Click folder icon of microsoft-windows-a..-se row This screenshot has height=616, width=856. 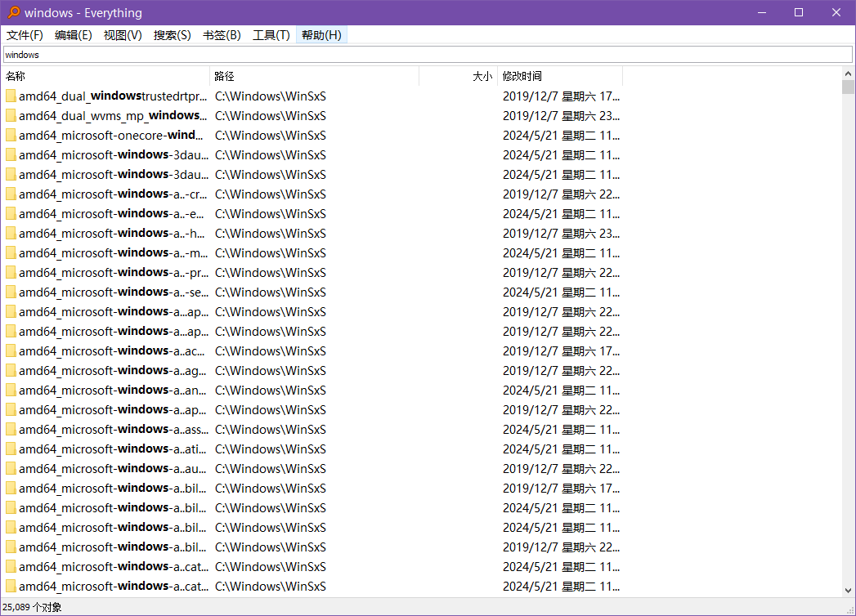click(11, 292)
